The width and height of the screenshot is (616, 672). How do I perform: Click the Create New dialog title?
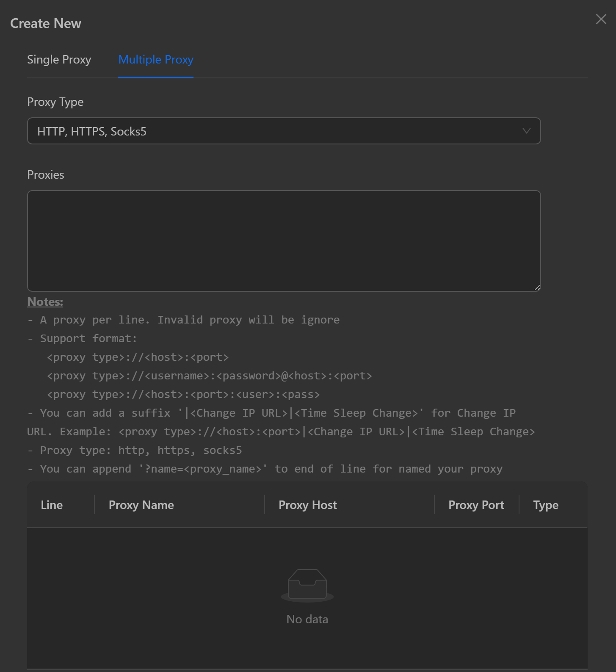[46, 24]
